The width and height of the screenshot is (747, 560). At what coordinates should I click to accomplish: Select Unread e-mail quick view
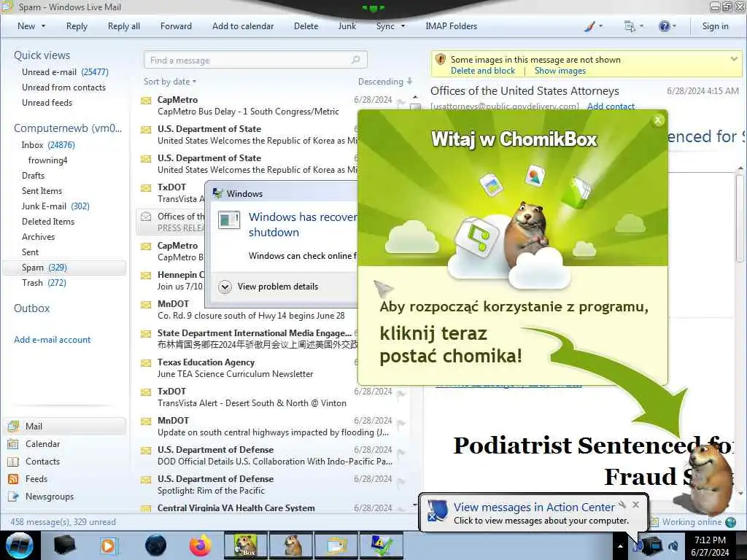tap(65, 72)
